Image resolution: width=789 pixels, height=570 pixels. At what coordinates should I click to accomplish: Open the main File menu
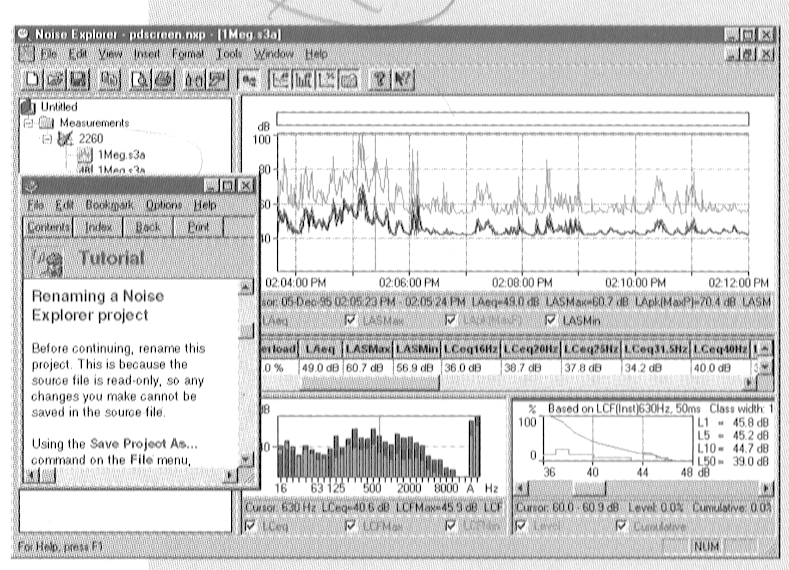point(49,54)
